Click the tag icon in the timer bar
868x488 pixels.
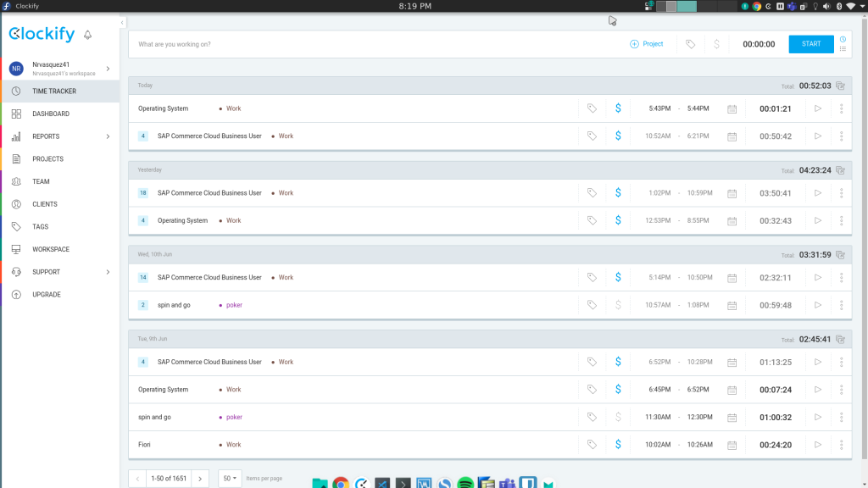(x=690, y=43)
